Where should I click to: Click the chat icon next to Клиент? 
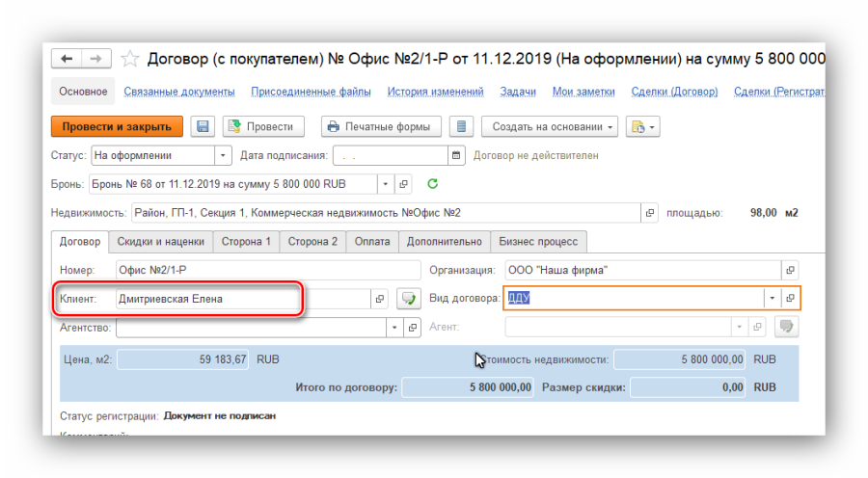(x=410, y=299)
